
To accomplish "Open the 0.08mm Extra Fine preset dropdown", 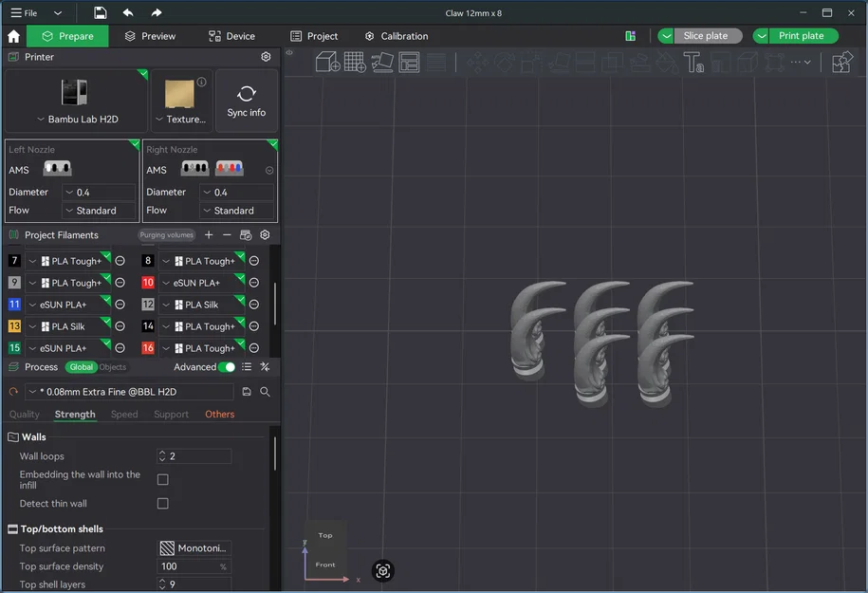I will point(130,392).
